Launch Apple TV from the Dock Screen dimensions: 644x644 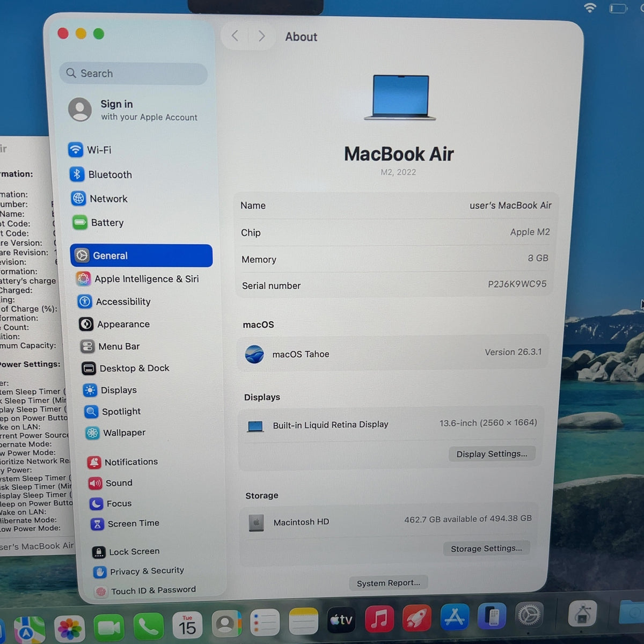tap(341, 620)
